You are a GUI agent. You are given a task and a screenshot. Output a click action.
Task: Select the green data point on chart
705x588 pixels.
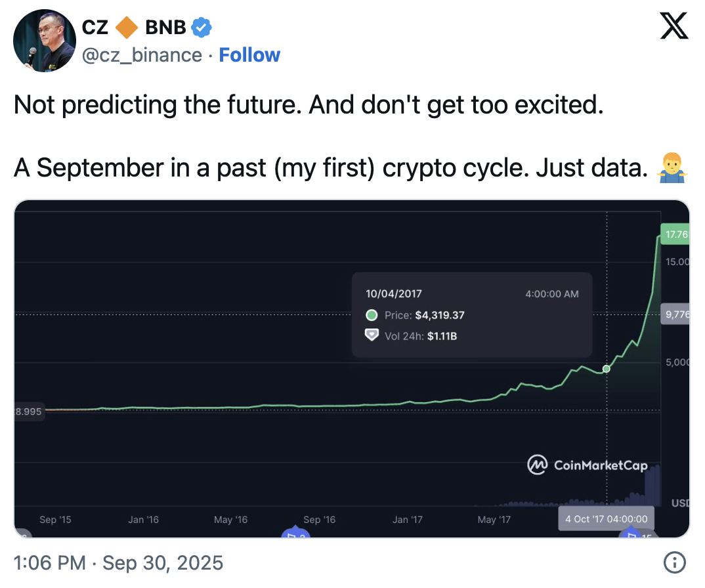(607, 369)
